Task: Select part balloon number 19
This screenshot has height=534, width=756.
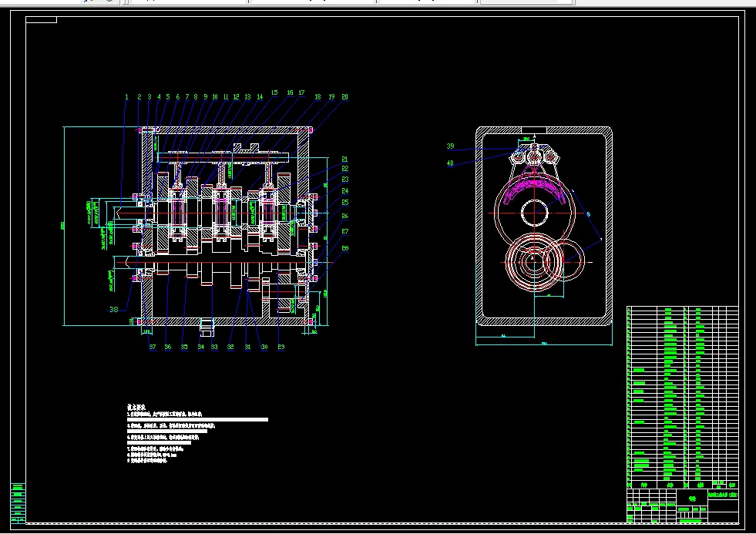Action: [x=331, y=97]
